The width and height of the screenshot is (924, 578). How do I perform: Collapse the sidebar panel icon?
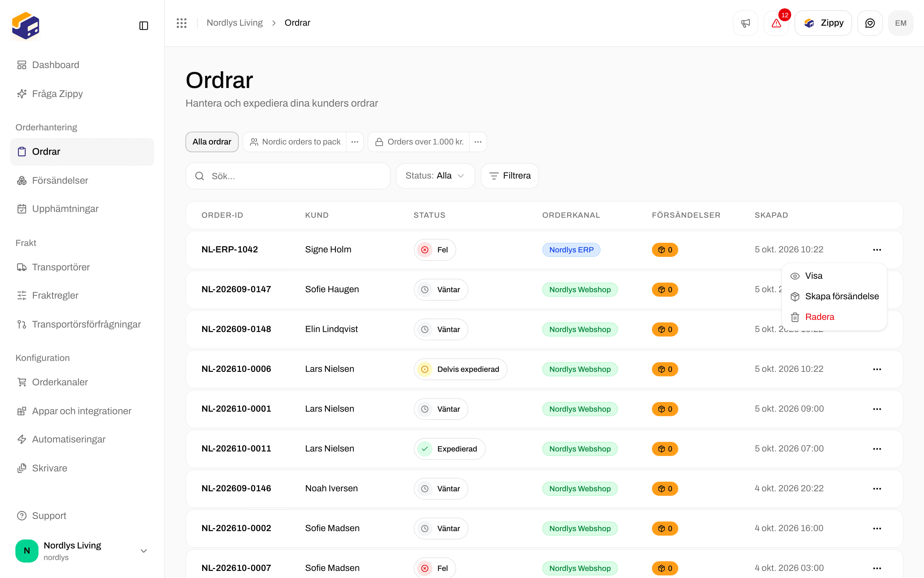143,26
